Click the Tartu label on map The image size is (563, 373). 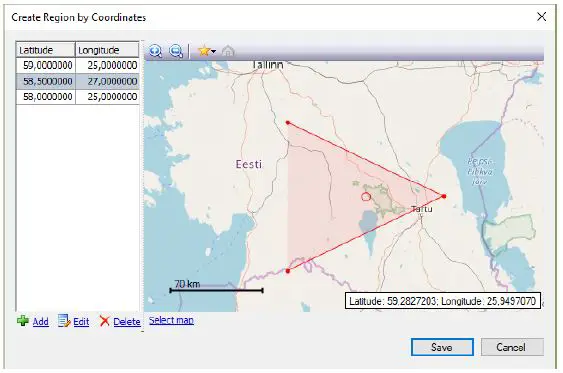422,209
